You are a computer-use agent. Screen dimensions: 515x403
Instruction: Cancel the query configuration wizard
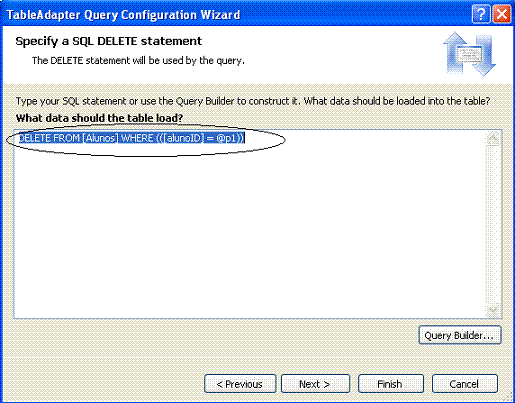[465, 384]
